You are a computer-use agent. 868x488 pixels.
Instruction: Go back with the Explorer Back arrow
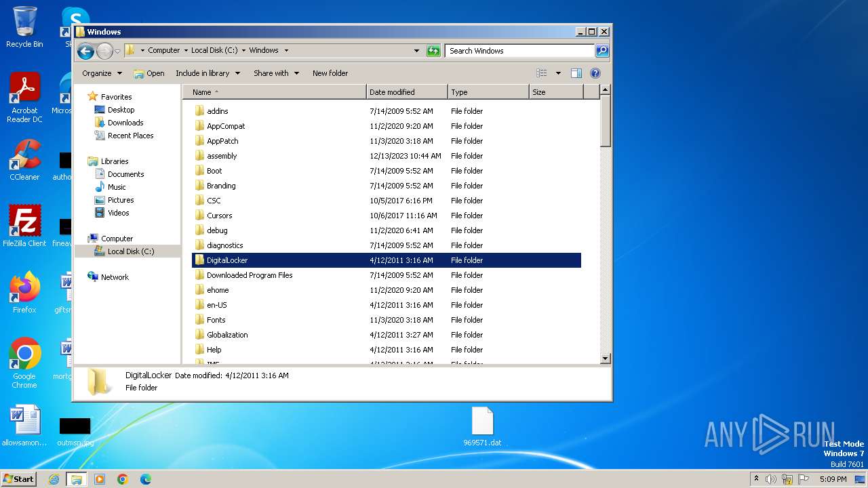(85, 51)
